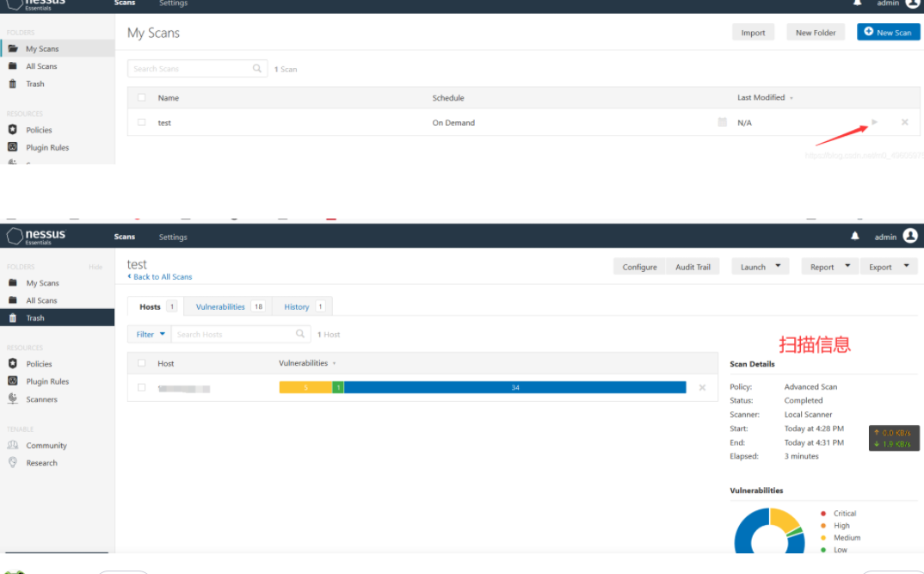Sort hosts by the Host column header
This screenshot has width=924, height=574.
[x=165, y=364]
